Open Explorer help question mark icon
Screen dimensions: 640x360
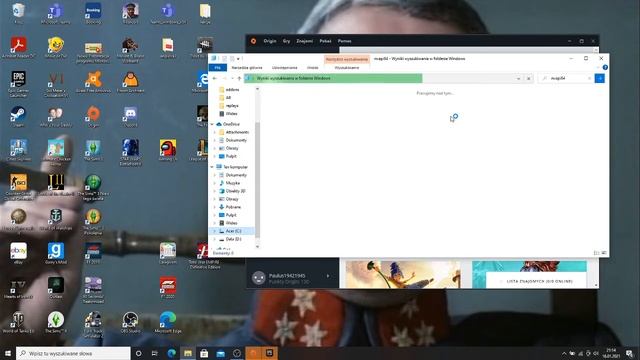tap(605, 67)
